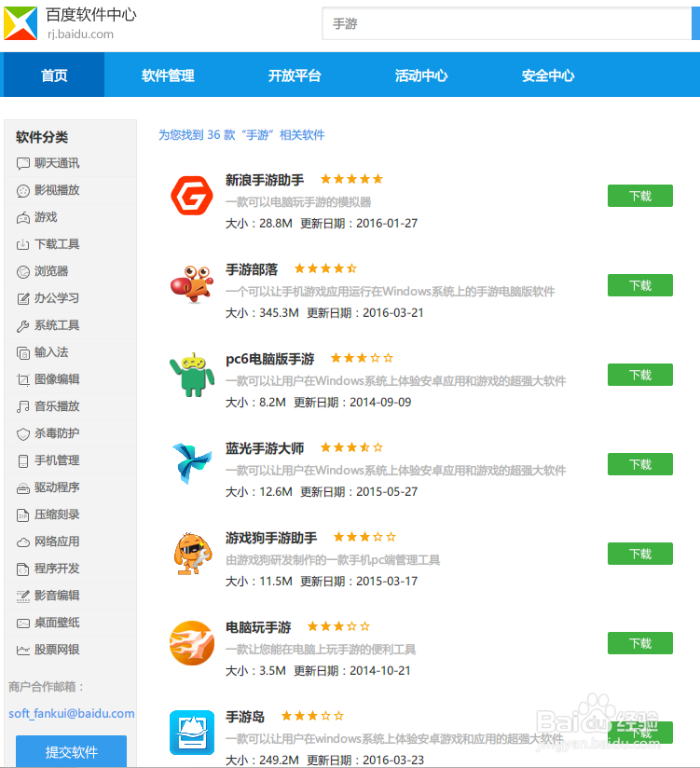Open the 手游岛 title link
The width and height of the screenshot is (700, 768).
245,717
